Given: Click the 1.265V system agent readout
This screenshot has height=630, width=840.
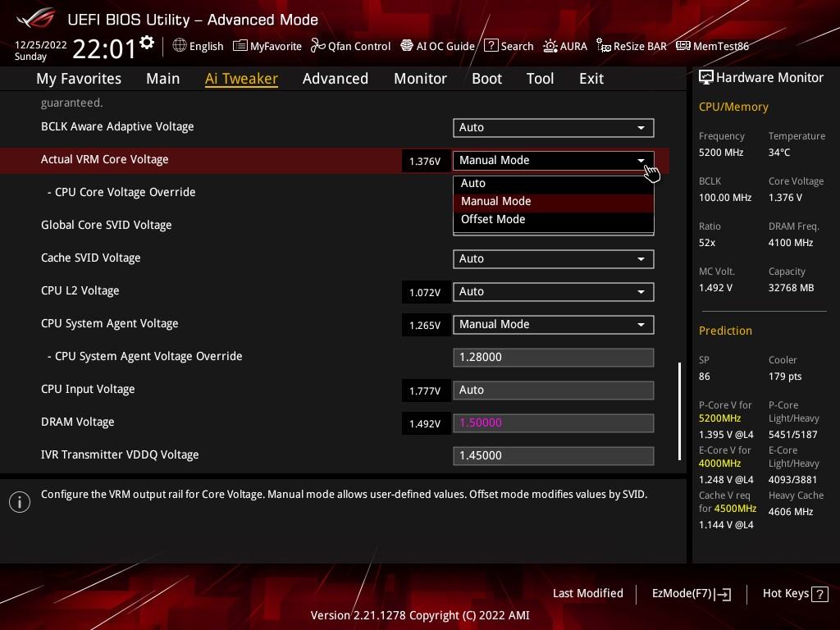Looking at the screenshot, I should pos(425,325).
